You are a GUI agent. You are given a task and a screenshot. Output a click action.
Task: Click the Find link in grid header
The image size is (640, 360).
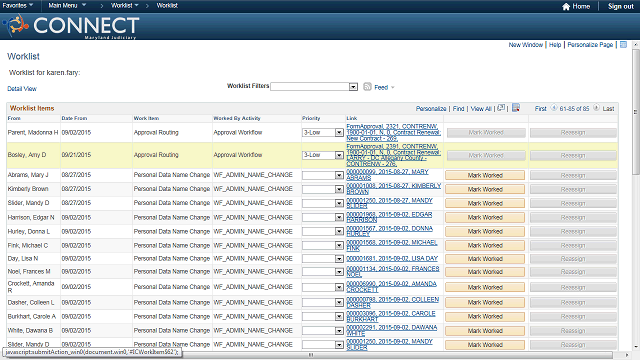click(x=458, y=109)
